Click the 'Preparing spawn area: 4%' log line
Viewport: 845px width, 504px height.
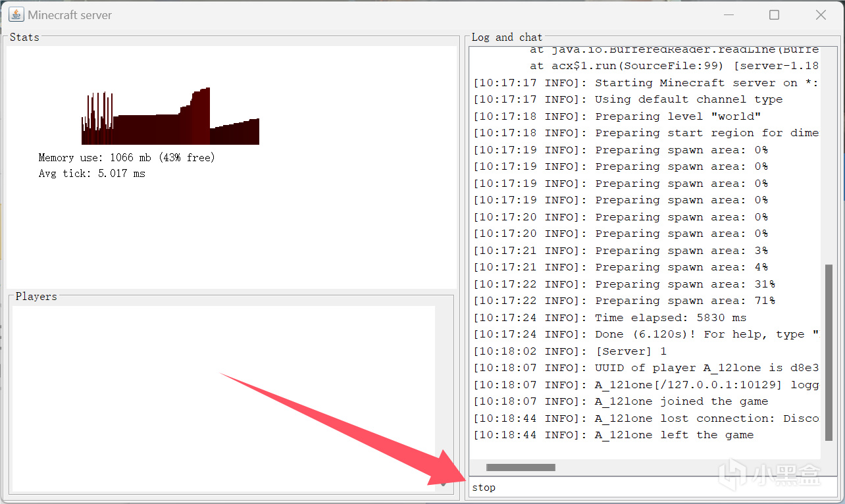pos(621,267)
